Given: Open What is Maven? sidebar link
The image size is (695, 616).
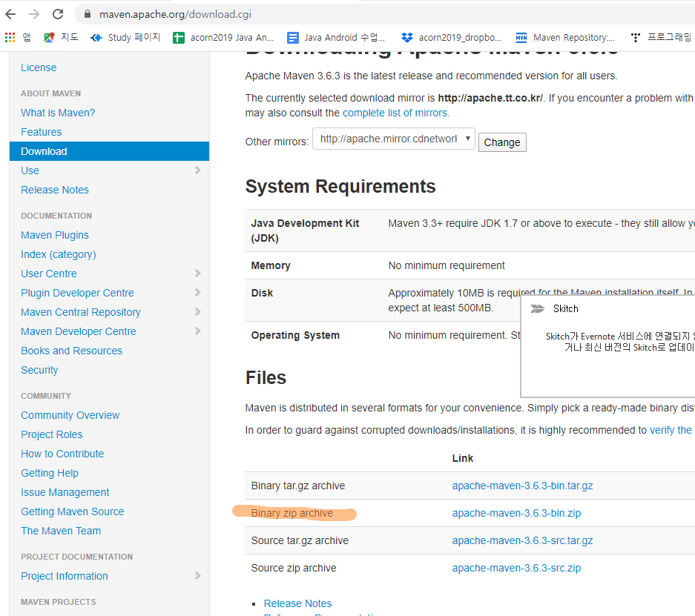Looking at the screenshot, I should [58, 113].
